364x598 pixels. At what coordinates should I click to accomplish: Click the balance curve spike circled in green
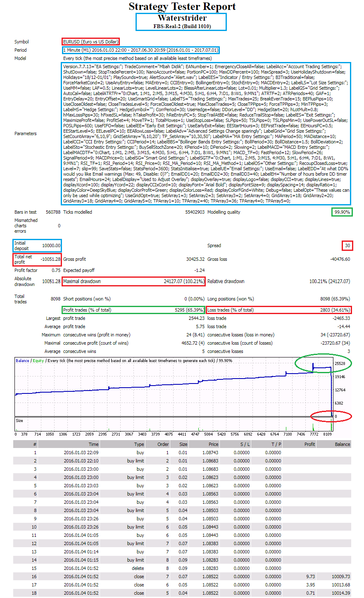[x=323, y=364]
